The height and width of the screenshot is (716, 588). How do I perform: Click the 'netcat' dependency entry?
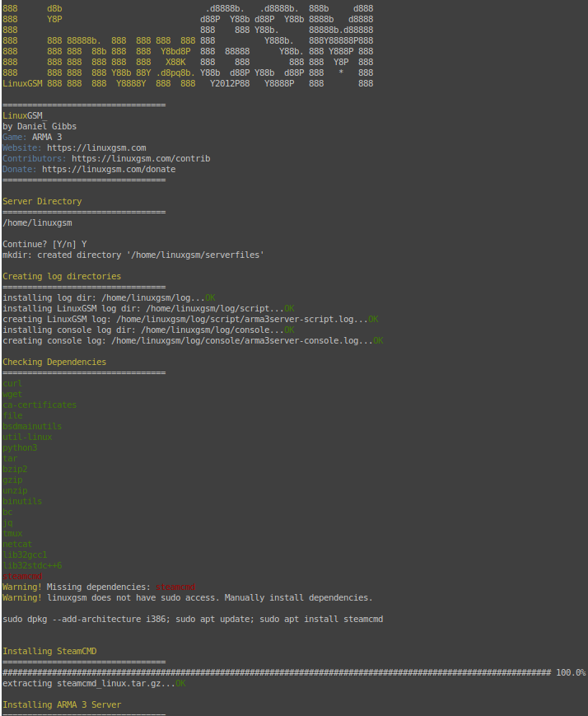tap(17, 545)
